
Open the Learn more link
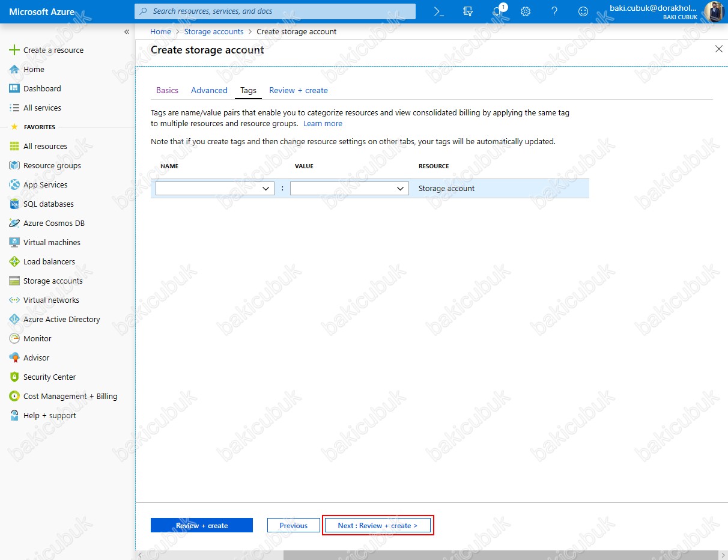click(323, 123)
